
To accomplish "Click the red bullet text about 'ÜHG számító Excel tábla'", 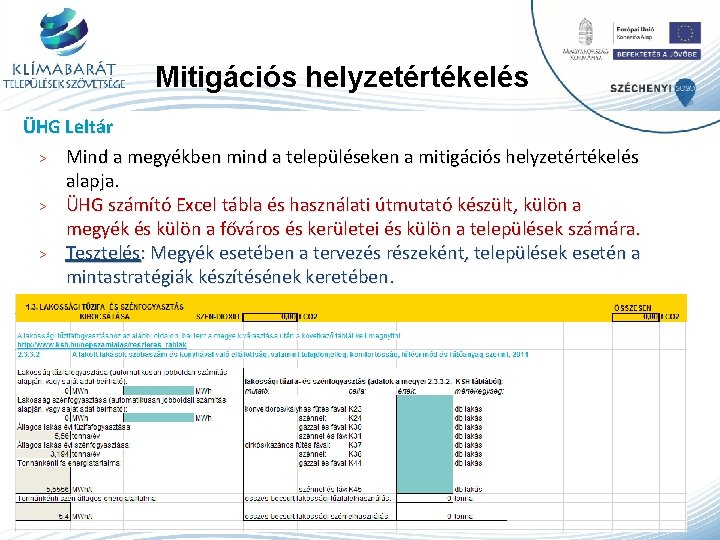I will click(353, 217).
